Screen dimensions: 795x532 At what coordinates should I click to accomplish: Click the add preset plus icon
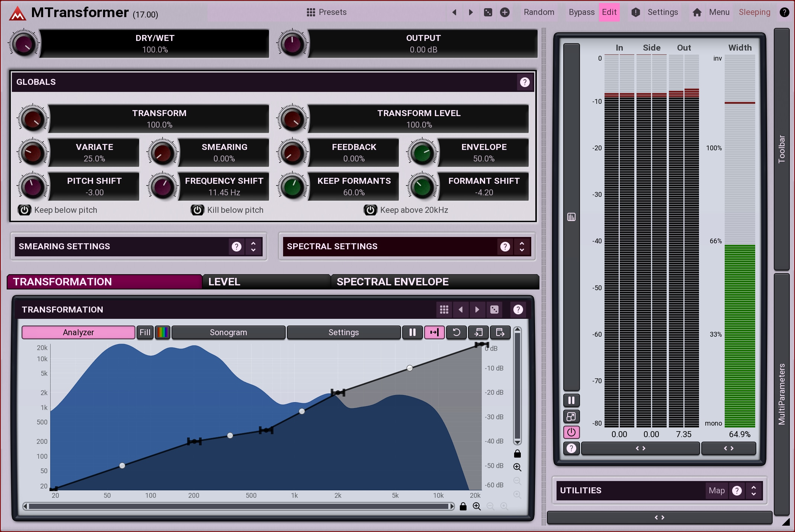(x=505, y=12)
